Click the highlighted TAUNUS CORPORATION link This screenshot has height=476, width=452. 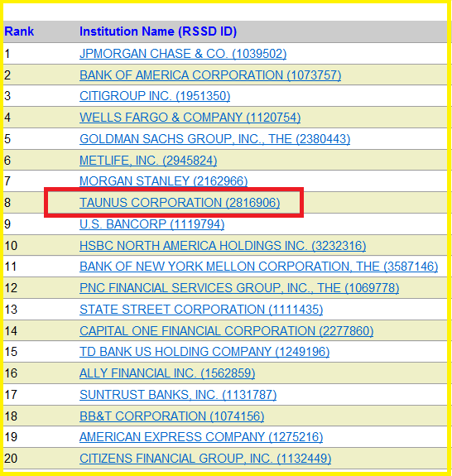pyautogui.click(x=180, y=203)
